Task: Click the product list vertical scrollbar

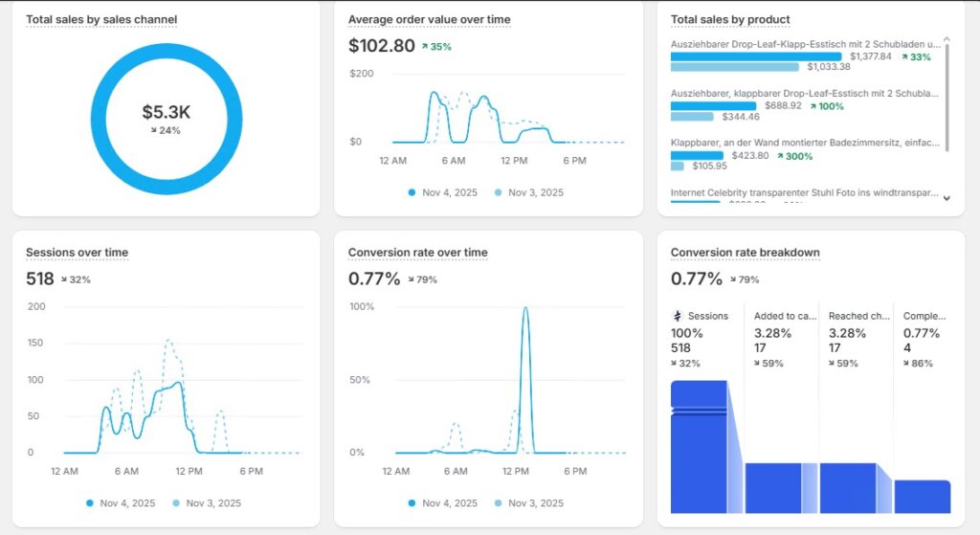Action: tap(947, 96)
